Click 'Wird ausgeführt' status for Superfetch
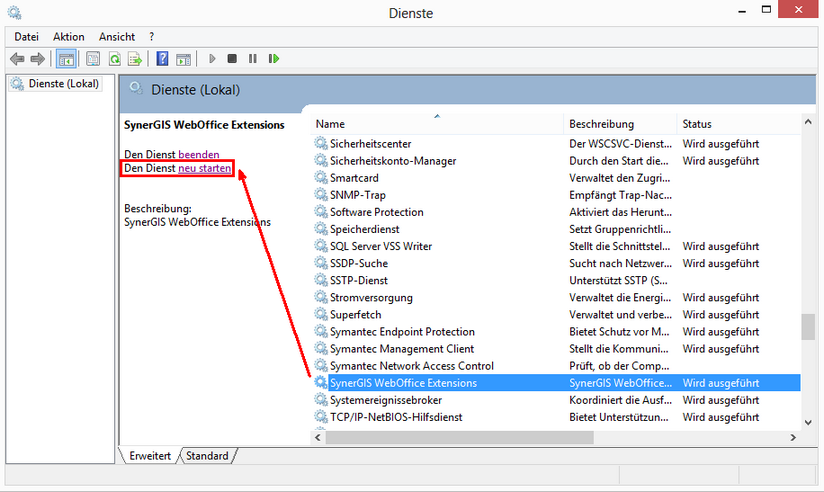 click(720, 314)
